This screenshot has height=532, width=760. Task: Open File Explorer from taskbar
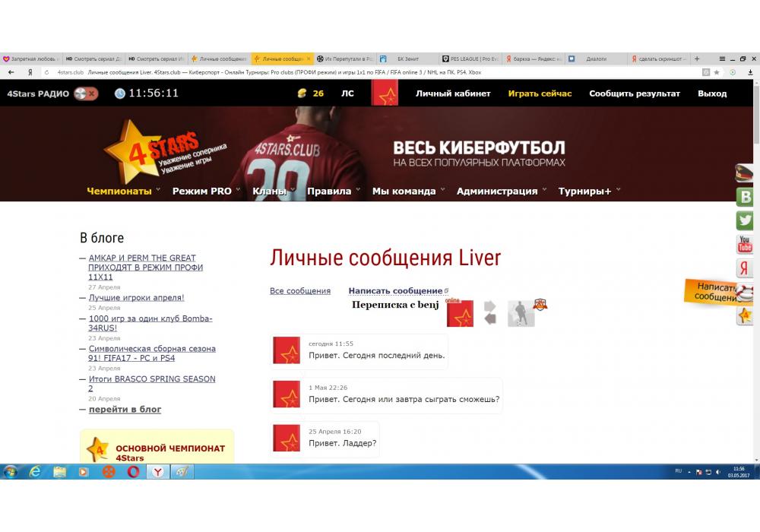pyautogui.click(x=59, y=471)
